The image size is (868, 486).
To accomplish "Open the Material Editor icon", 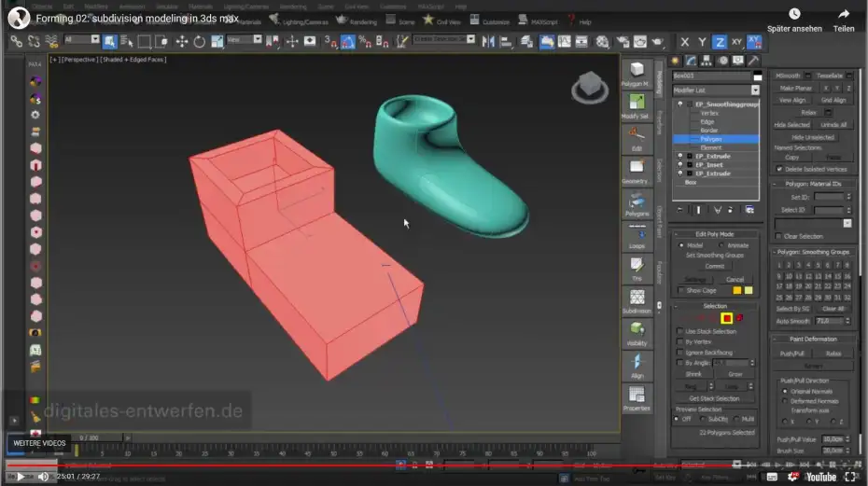I will tap(602, 42).
